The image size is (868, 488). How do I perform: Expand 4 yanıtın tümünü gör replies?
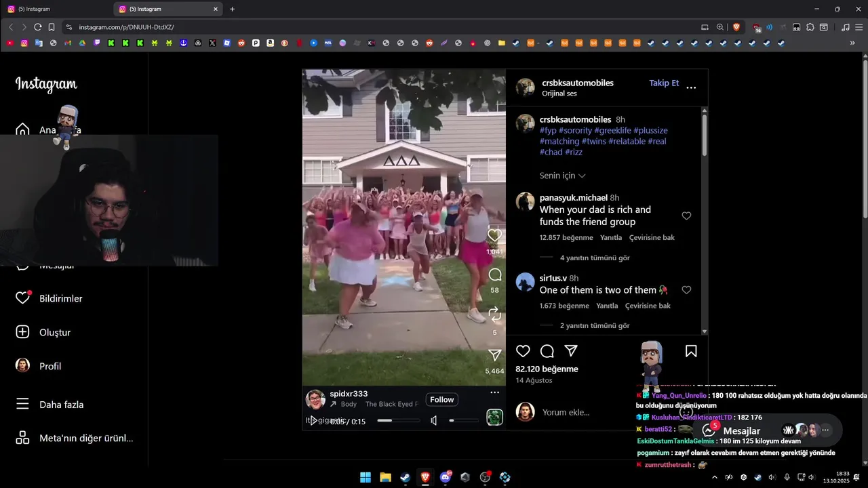595,258
